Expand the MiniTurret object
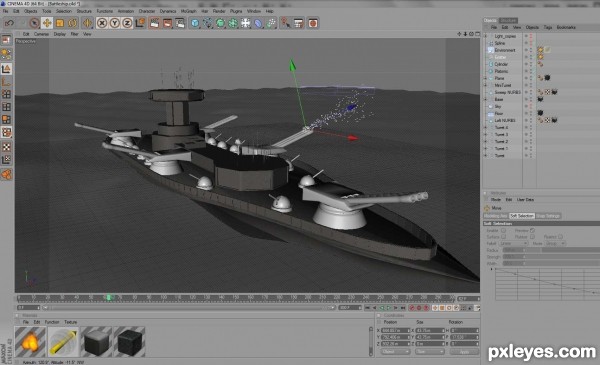 [486, 85]
